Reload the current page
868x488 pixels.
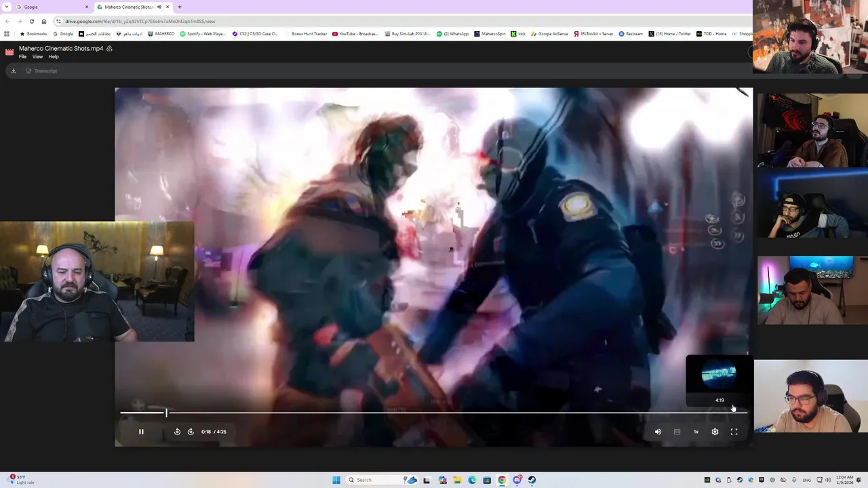[31, 21]
